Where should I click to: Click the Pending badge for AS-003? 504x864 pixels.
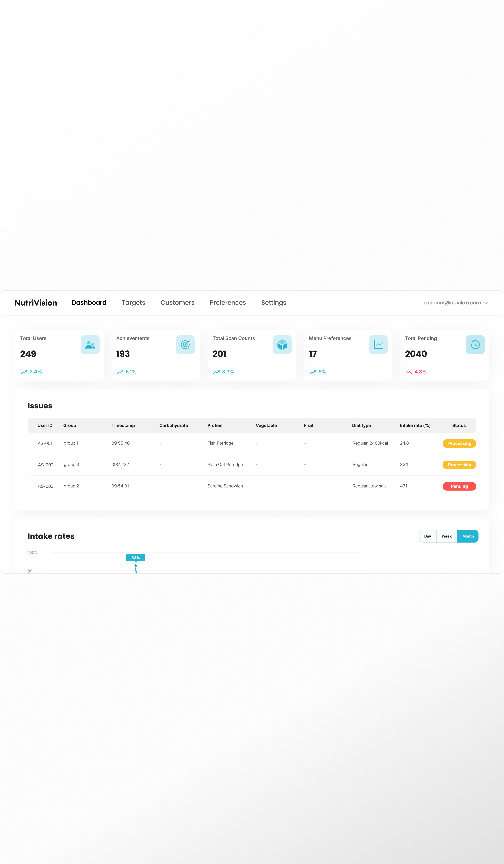[459, 486]
